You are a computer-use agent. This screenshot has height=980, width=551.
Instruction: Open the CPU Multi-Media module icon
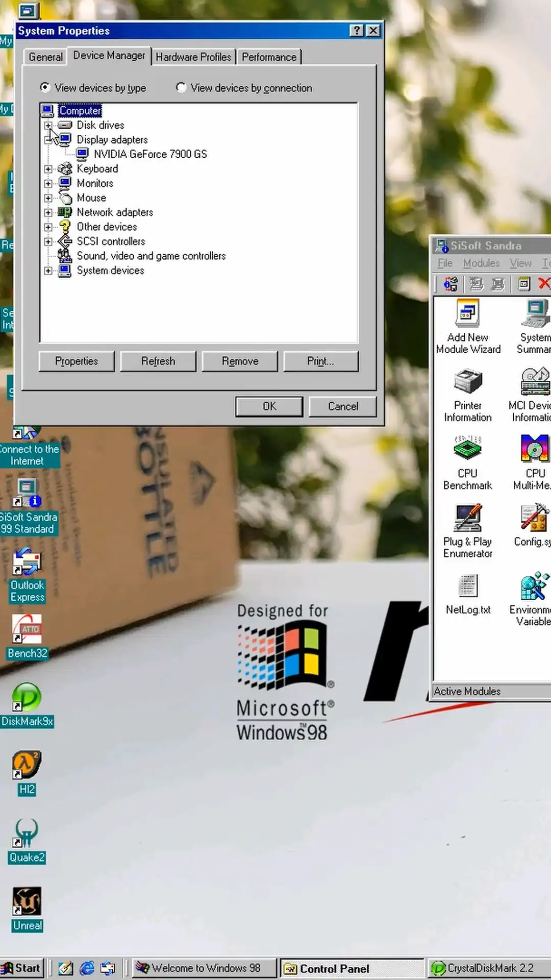[x=534, y=463]
